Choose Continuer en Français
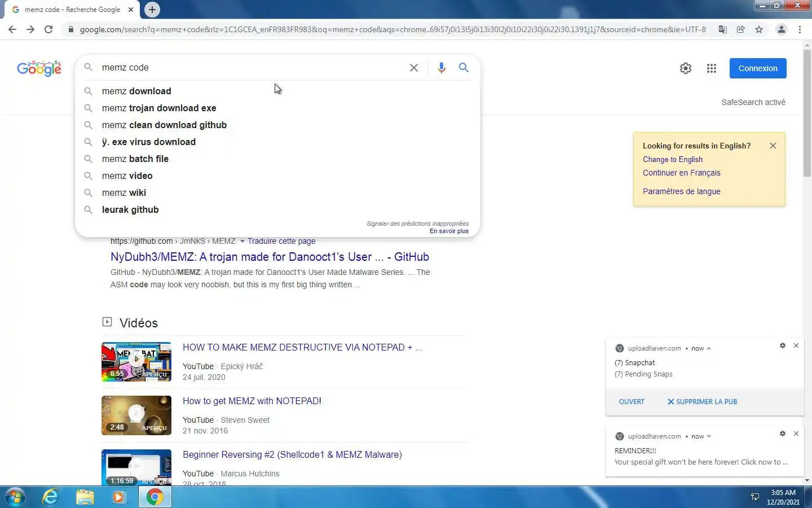 click(681, 173)
